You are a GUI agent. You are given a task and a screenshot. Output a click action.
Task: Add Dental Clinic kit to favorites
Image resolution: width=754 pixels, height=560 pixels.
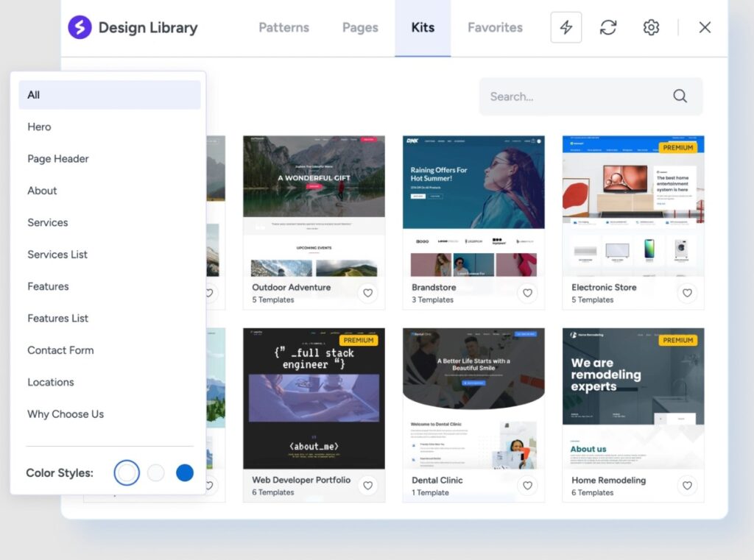pyautogui.click(x=527, y=486)
